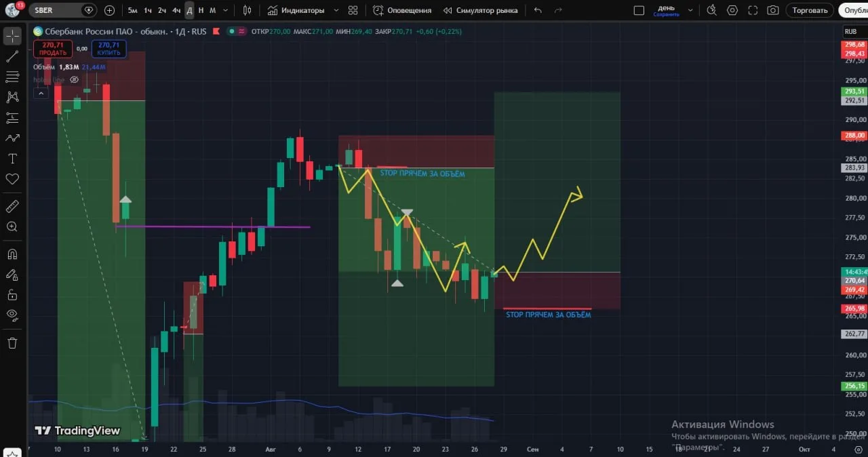Select the crosshair cursor tool
Image resolution: width=868 pixels, height=457 pixels.
12,36
